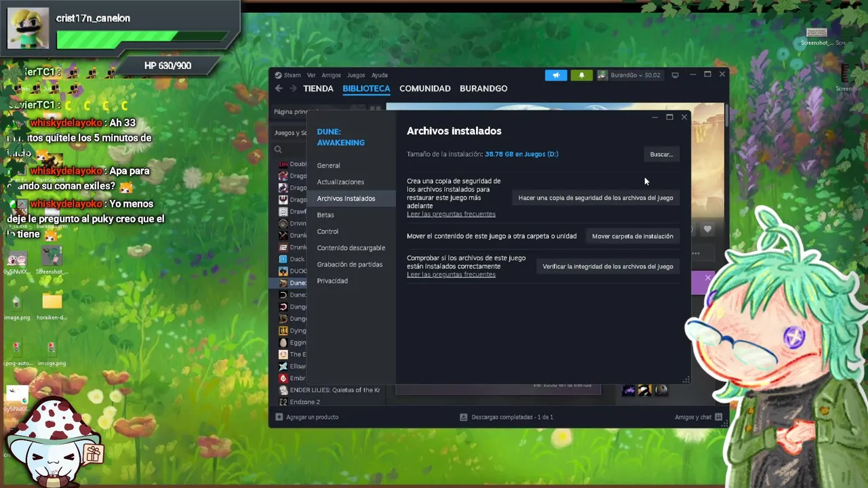
Task: Open the Juegos menu in Steam
Action: [356, 75]
